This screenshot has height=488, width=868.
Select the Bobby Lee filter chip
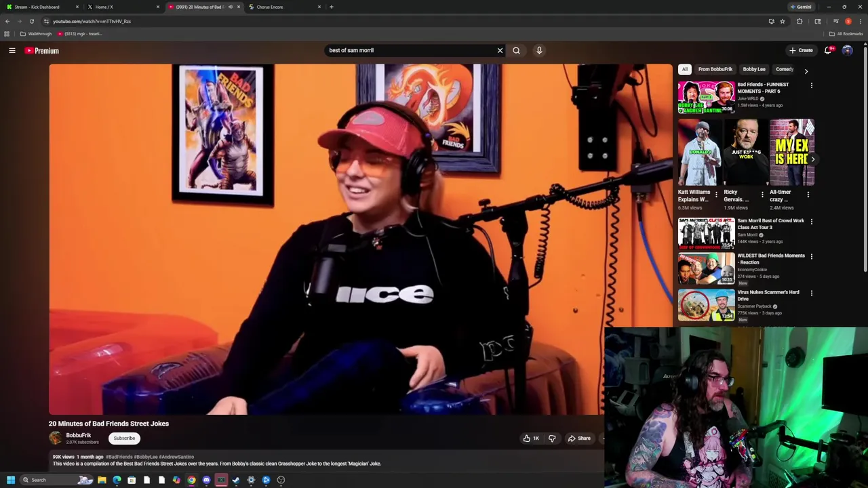(x=753, y=69)
